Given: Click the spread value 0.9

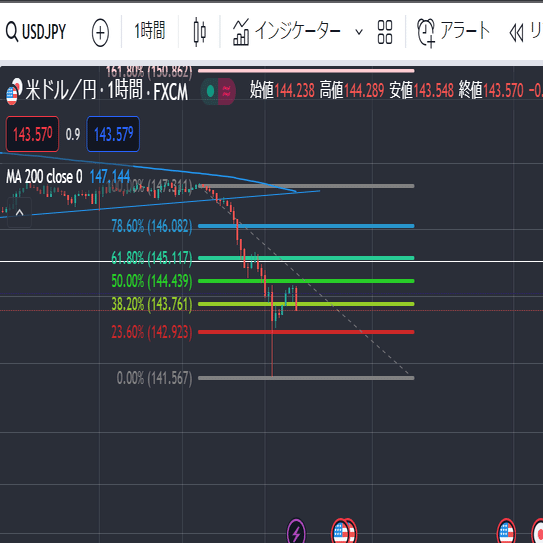Looking at the screenshot, I should [73, 134].
